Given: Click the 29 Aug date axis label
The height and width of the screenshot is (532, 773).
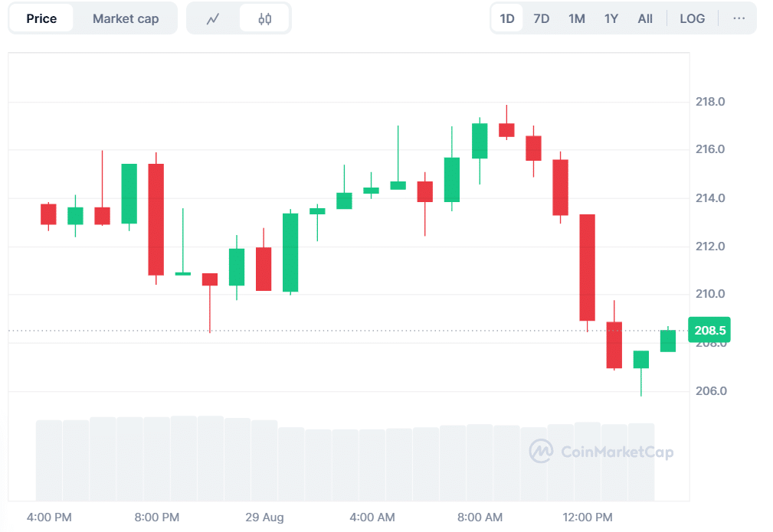Looking at the screenshot, I should 264,517.
